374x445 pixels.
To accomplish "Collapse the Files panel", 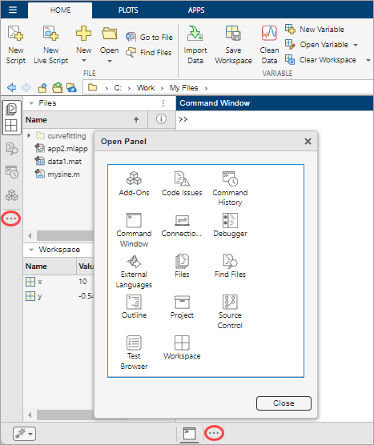I will tap(31, 103).
